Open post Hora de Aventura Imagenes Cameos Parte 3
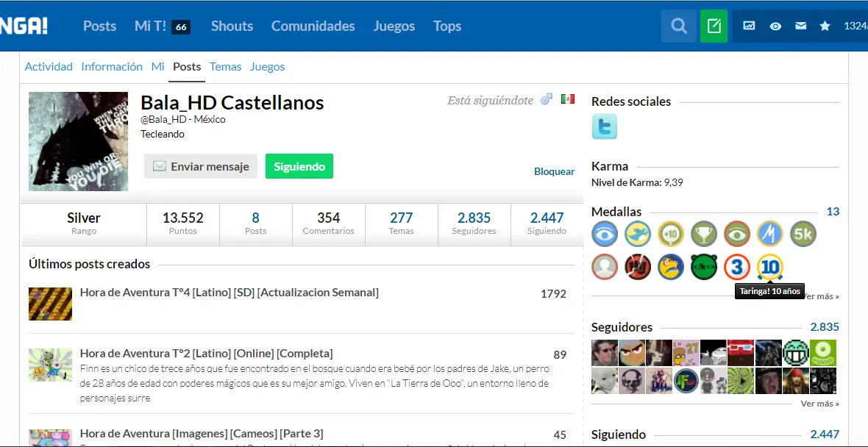This screenshot has width=868, height=447. [x=202, y=434]
